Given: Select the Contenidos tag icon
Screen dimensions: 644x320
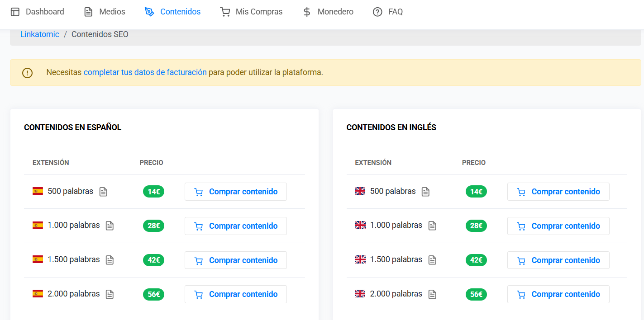Looking at the screenshot, I should tap(149, 12).
